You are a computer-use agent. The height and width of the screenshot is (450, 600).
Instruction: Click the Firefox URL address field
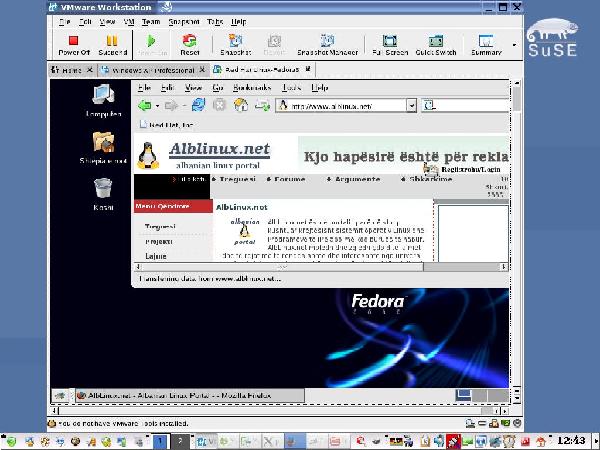click(342, 106)
